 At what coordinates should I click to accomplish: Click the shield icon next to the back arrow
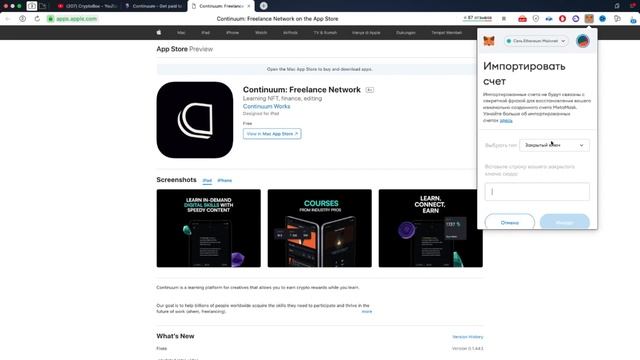pos(22,18)
